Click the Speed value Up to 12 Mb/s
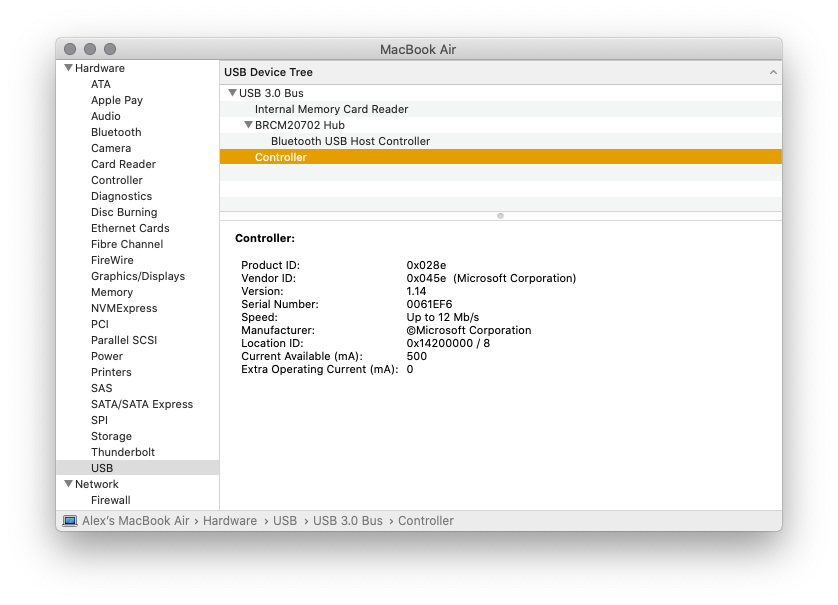This screenshot has height=605, width=838. point(443,317)
